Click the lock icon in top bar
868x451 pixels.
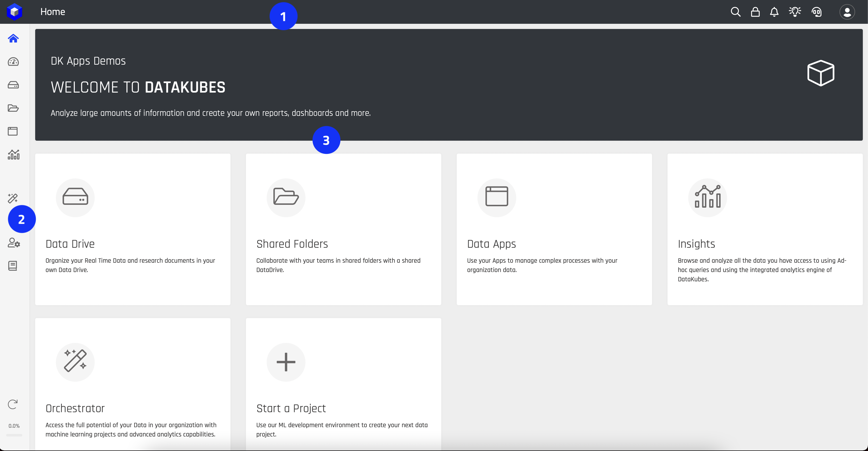[x=755, y=12]
